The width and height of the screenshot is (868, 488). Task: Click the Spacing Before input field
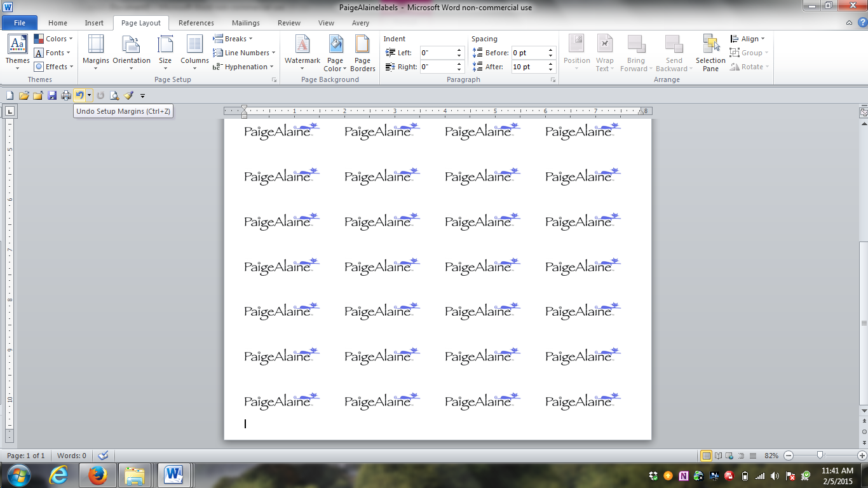529,53
